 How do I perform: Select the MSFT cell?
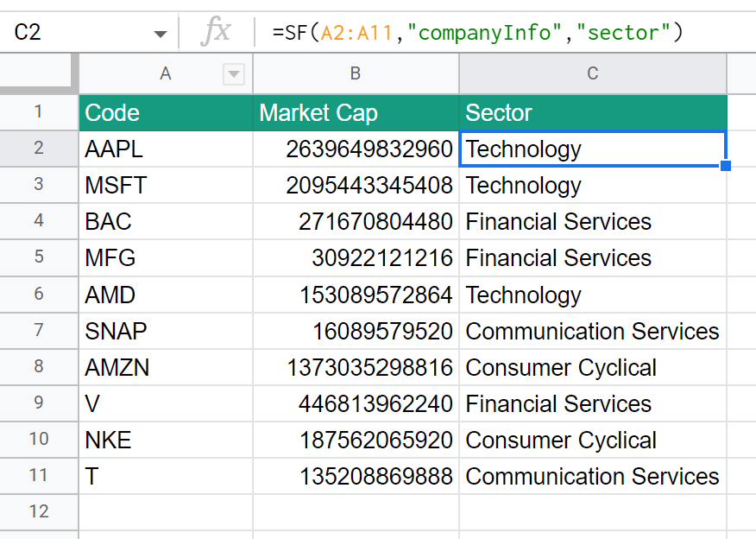pos(166,186)
